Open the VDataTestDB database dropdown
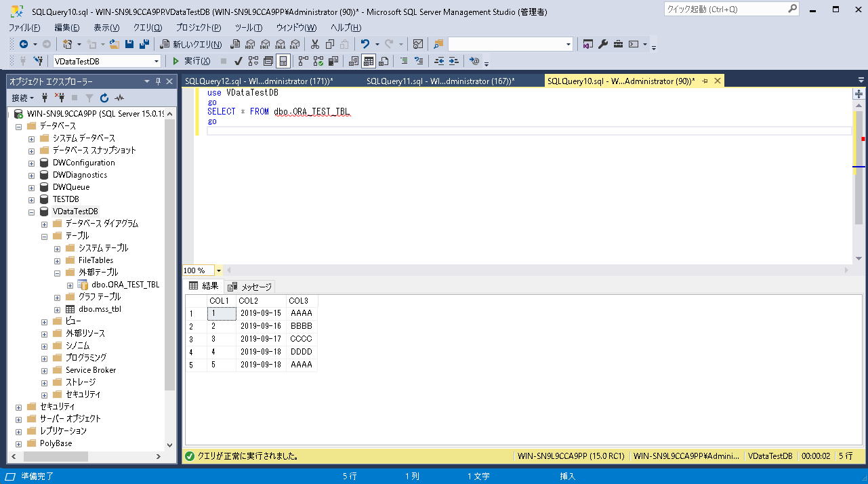The height and width of the screenshot is (484, 868). 157,61
